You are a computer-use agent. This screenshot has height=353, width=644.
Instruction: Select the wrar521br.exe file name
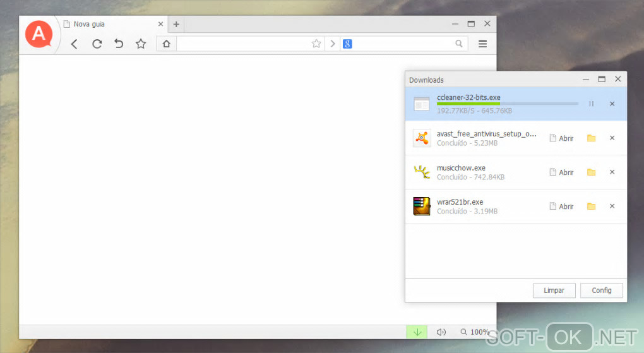(460, 202)
